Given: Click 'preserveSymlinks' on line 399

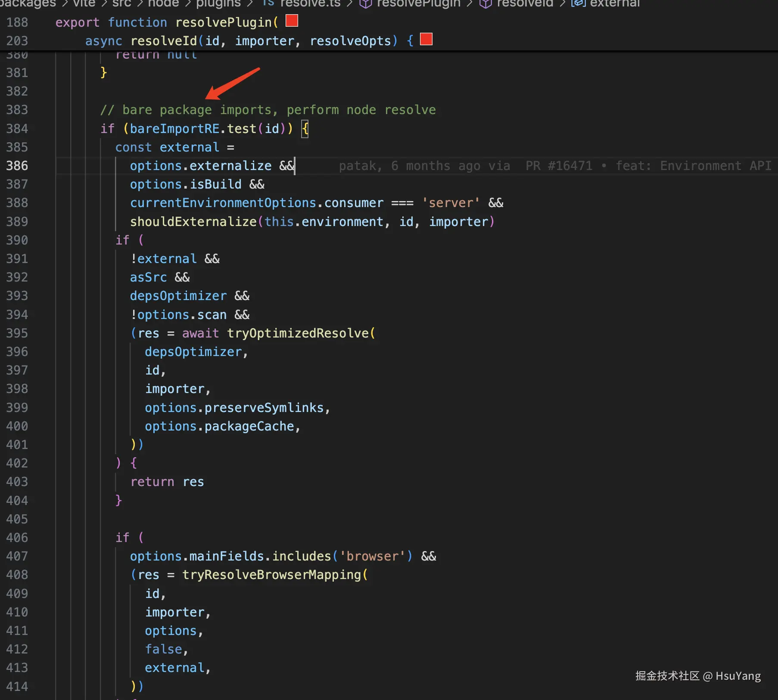Looking at the screenshot, I should pos(264,408).
